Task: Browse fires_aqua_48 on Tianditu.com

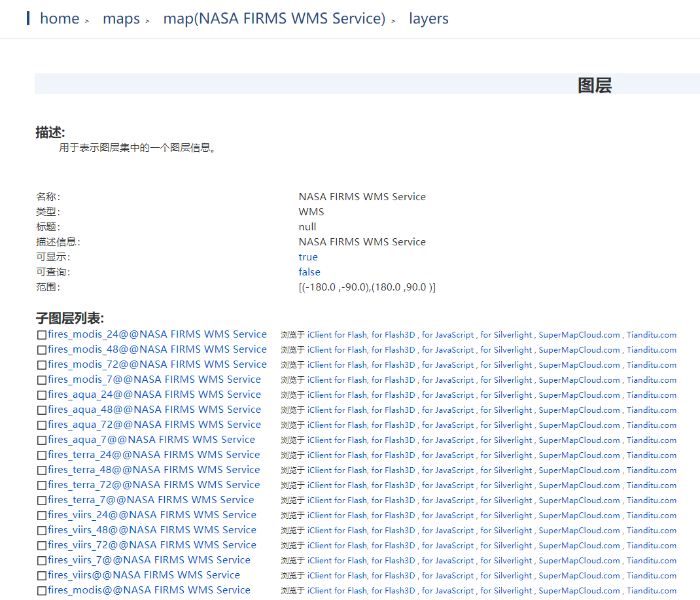Action: coord(652,410)
